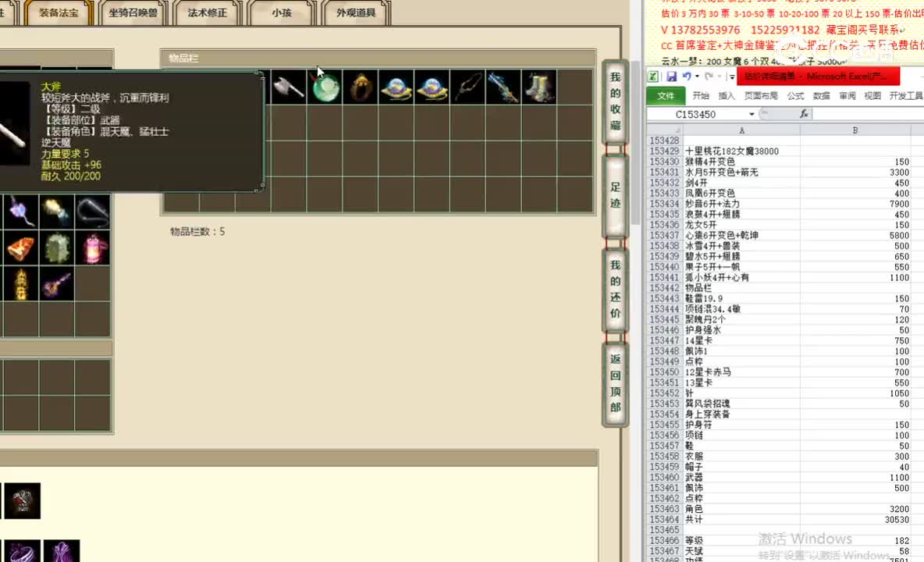
Task: Open the Excel 开始 ribbon tab
Action: click(x=701, y=95)
